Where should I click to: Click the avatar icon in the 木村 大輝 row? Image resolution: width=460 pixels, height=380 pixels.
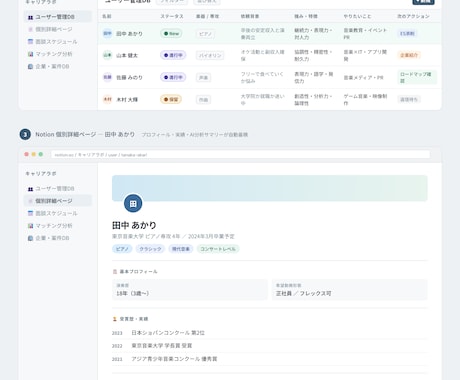pyautogui.click(x=107, y=99)
